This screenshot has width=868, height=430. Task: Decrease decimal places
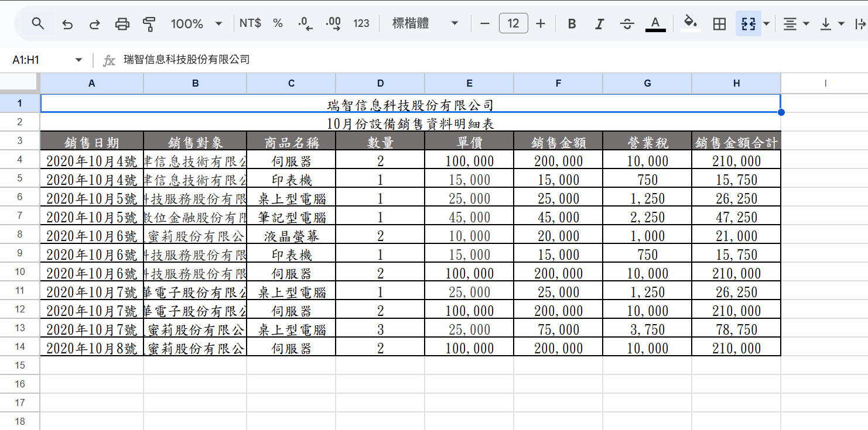(305, 24)
